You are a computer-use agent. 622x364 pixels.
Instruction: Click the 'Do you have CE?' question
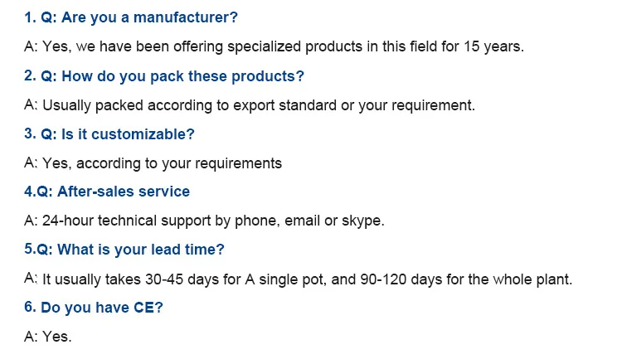(x=101, y=308)
